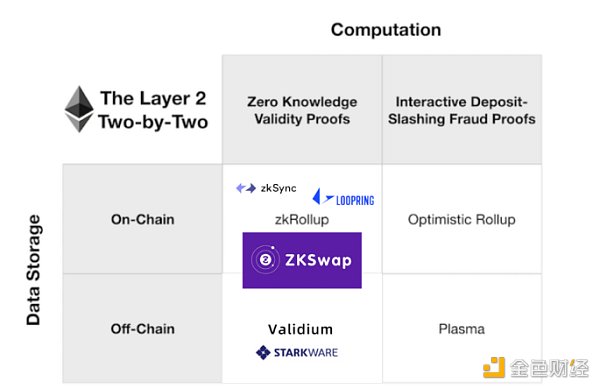Select the Loopring logo icon
Viewport: 600px width, 389px height.
click(322, 197)
